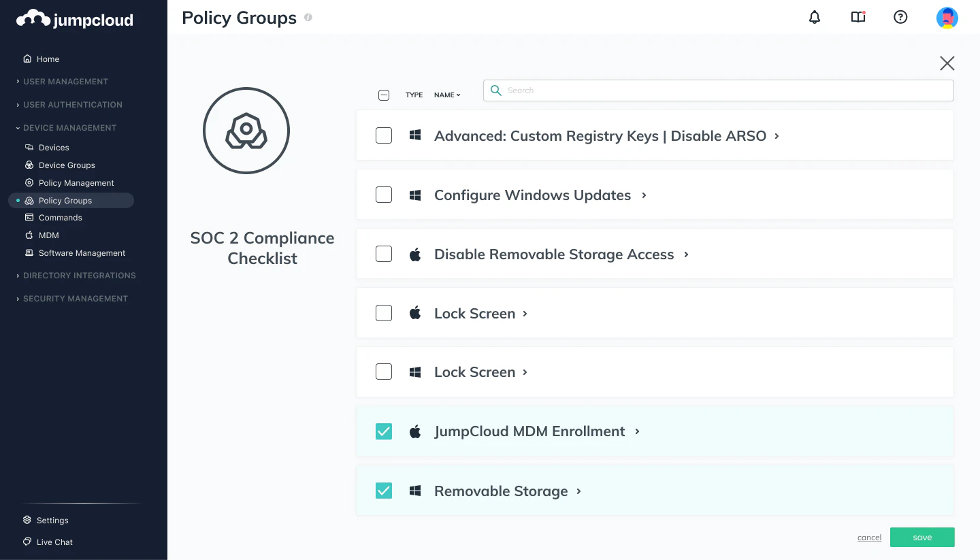
Task: Open the Devices page from sidebar
Action: (x=53, y=147)
